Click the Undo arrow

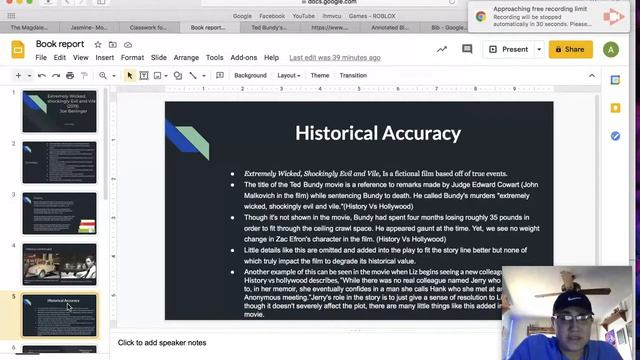pyautogui.click(x=42, y=76)
